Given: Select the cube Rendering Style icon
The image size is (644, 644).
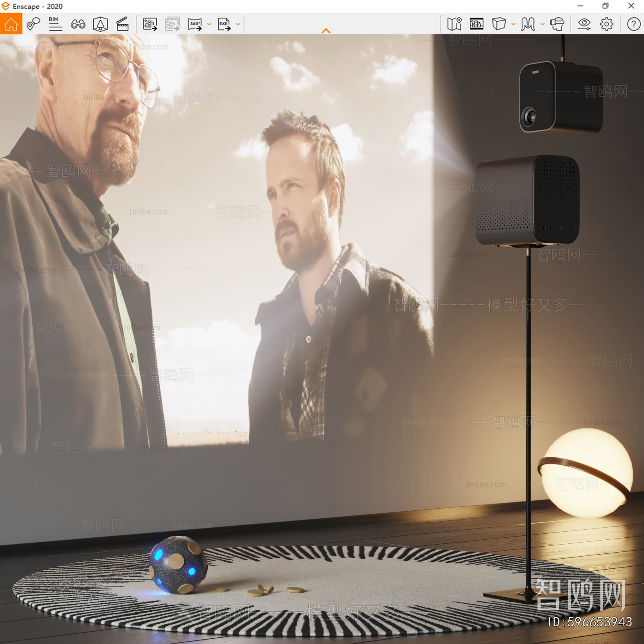Looking at the screenshot, I should point(499,24).
